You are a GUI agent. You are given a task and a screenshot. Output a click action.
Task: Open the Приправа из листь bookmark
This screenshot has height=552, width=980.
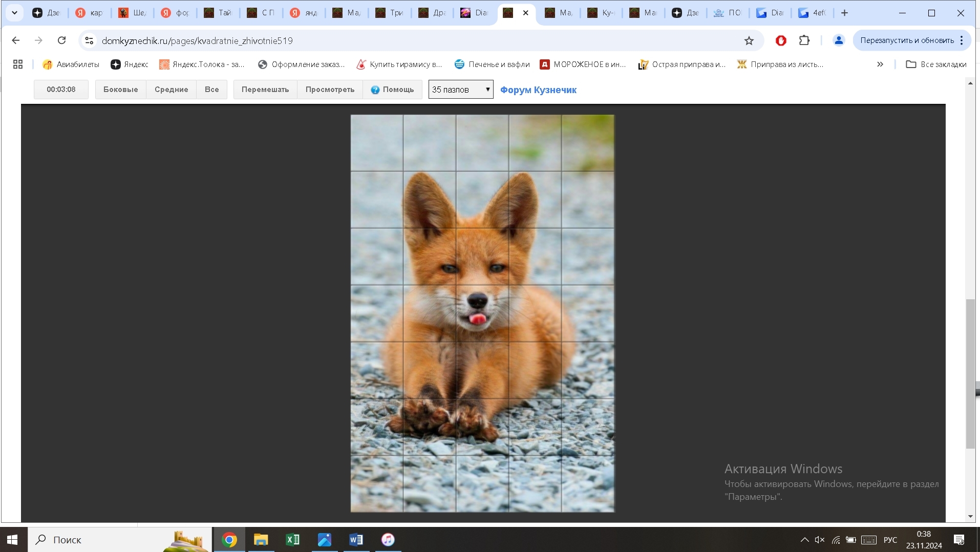[x=780, y=64]
